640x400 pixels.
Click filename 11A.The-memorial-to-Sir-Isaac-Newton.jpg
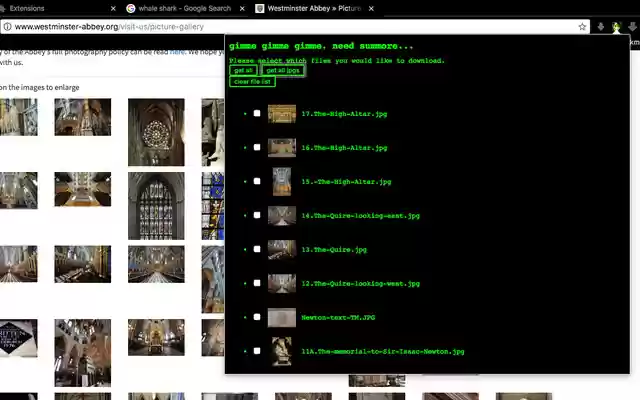[383, 351]
